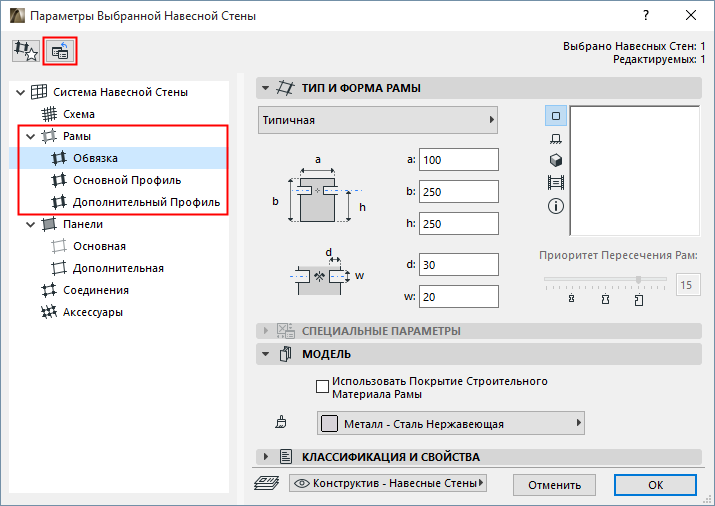Enable Использовать Покрытие Строительного Материала Рамы checkbox
Image resolution: width=715 pixels, height=506 pixels.
[322, 387]
